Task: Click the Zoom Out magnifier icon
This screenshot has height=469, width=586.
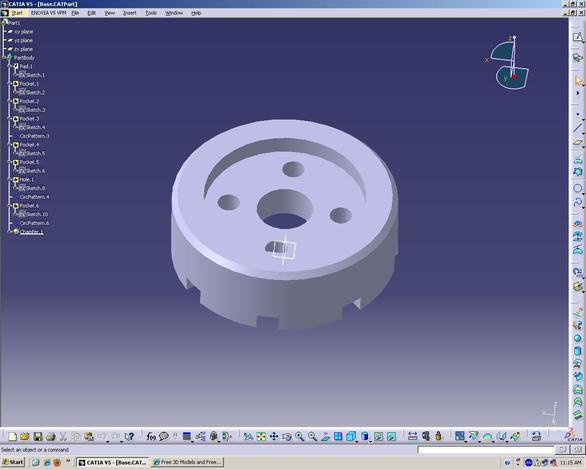Action: (x=312, y=436)
